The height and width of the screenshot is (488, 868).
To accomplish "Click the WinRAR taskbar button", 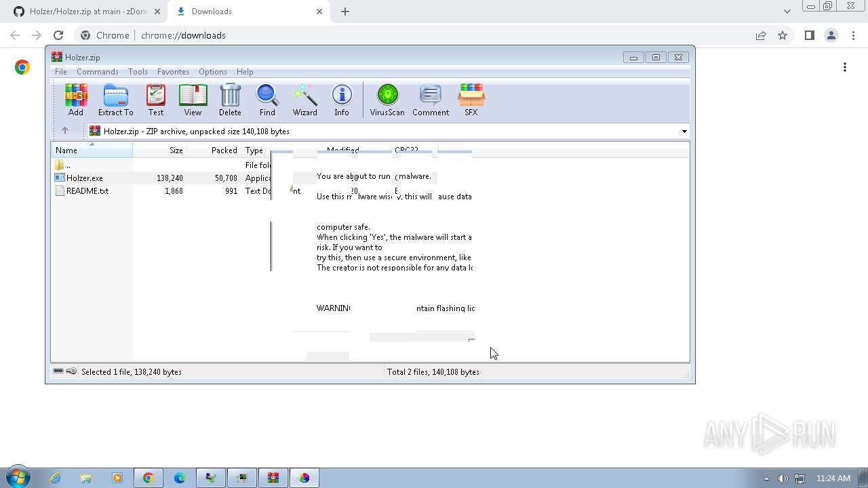I will [273, 478].
